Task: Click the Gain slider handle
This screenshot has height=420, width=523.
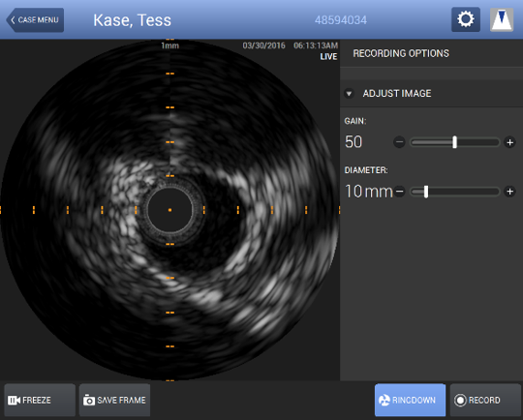Action: click(x=454, y=142)
